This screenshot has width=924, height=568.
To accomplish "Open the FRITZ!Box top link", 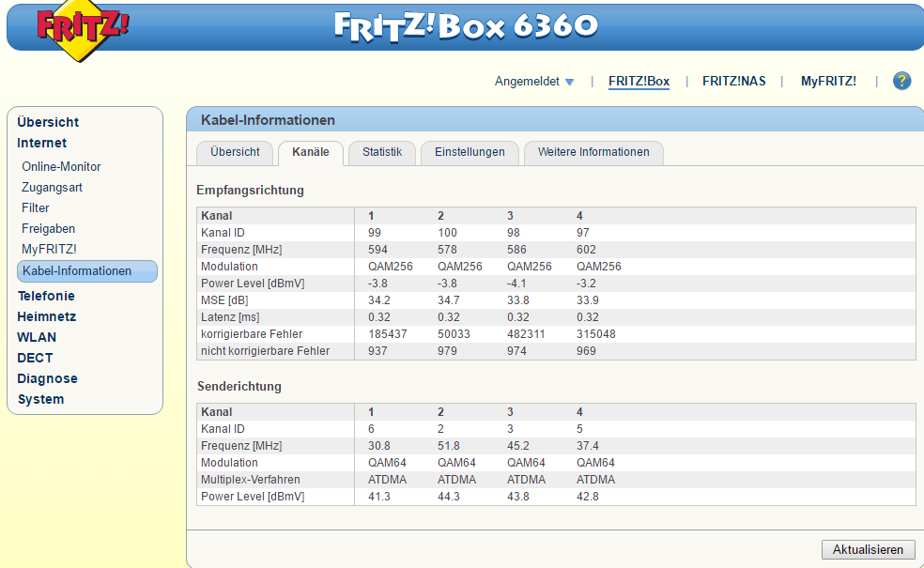I will pyautogui.click(x=639, y=82).
